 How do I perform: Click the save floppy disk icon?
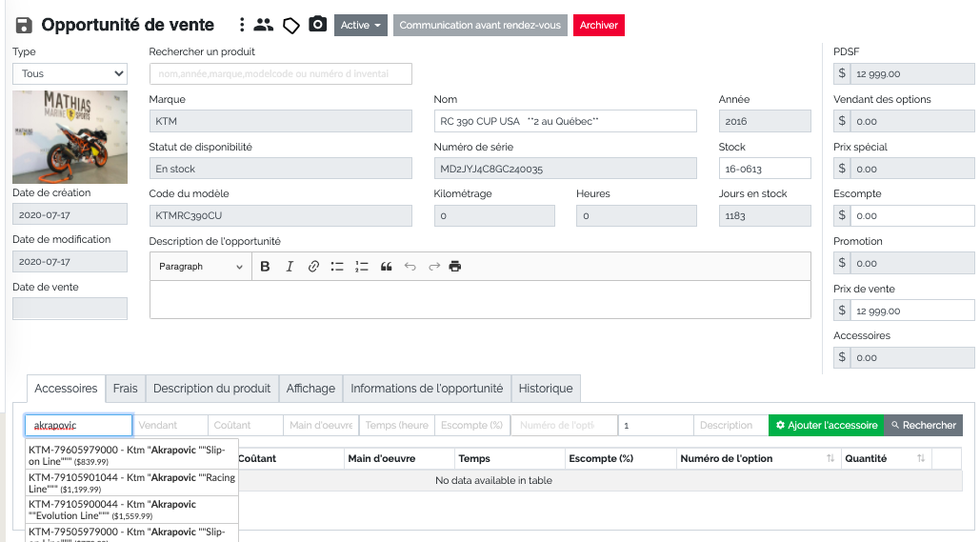[x=24, y=25]
